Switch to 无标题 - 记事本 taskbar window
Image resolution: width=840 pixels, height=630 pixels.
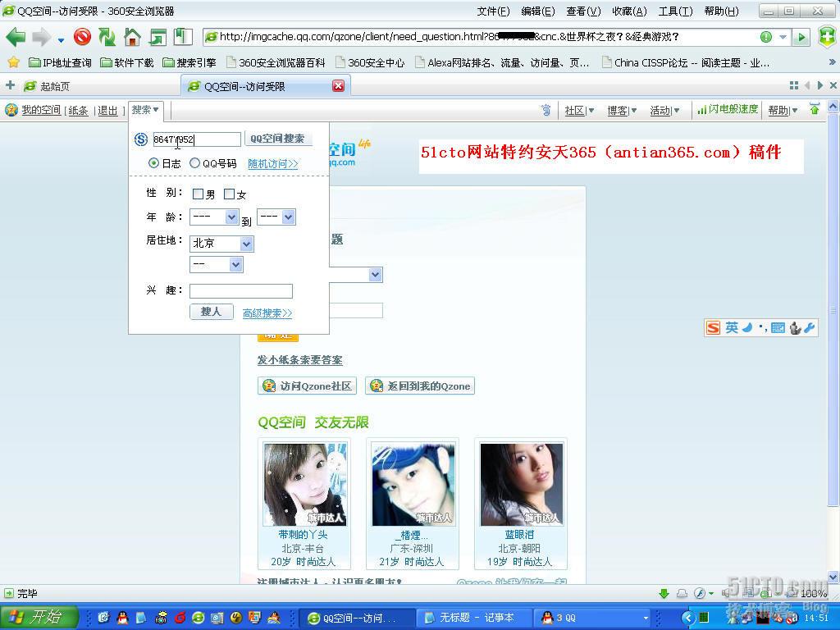click(474, 618)
